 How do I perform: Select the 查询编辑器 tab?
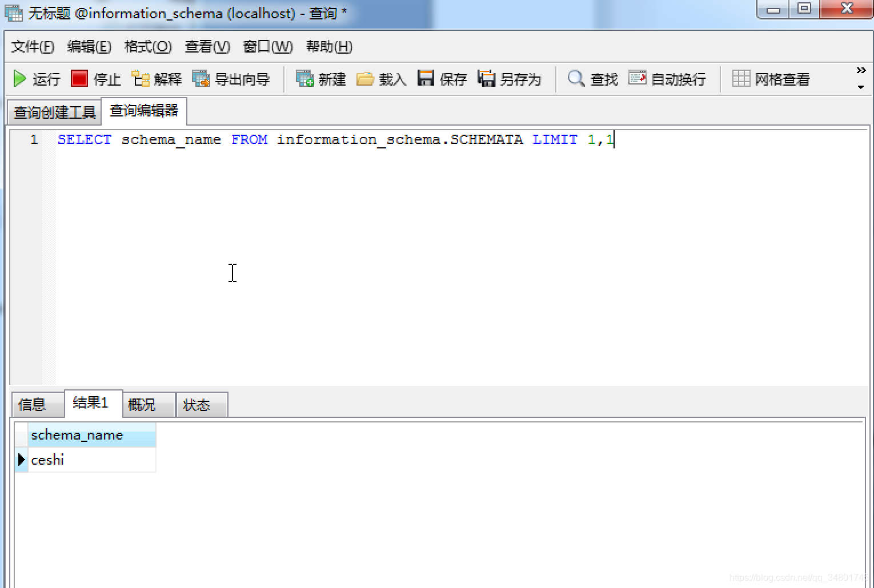(144, 111)
